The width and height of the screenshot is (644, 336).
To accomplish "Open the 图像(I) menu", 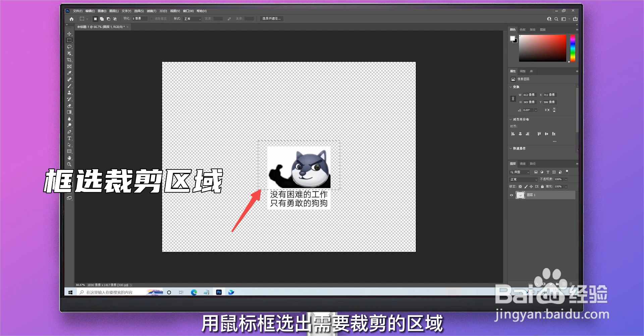I will (102, 11).
